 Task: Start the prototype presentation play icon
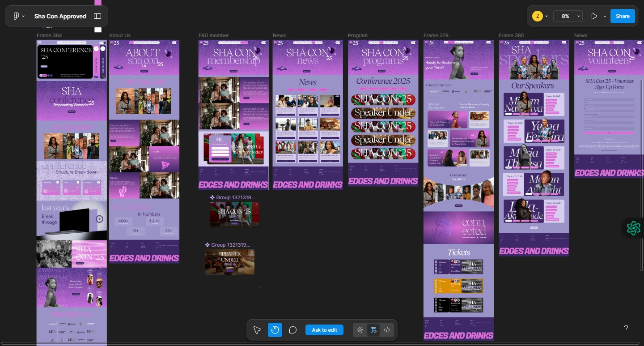click(x=594, y=16)
